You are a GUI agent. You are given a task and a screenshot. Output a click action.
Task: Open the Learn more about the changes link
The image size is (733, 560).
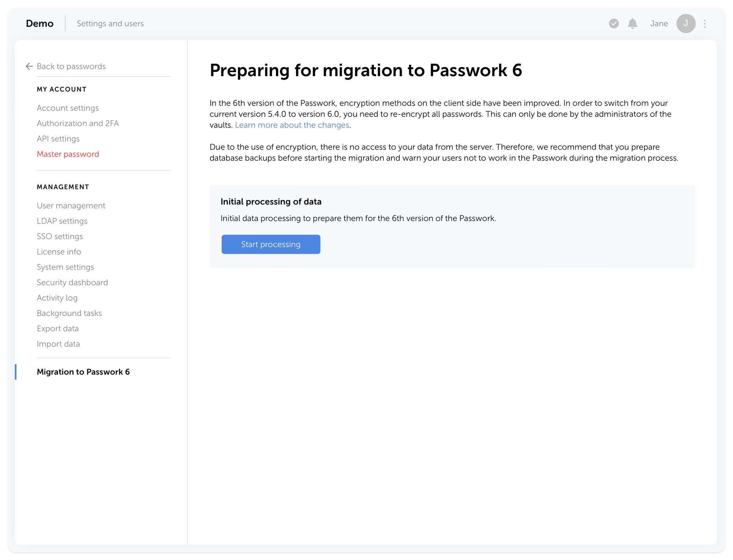pyautogui.click(x=292, y=125)
